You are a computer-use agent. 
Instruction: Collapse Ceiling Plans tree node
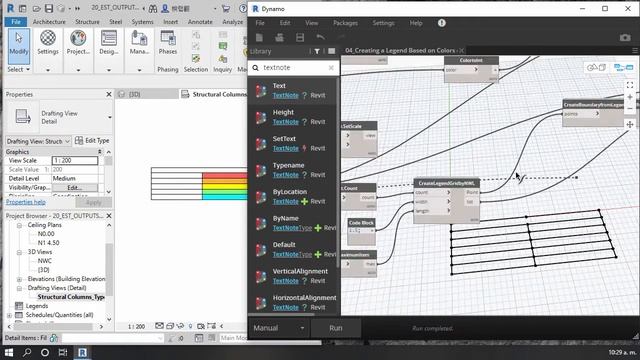coord(19,225)
